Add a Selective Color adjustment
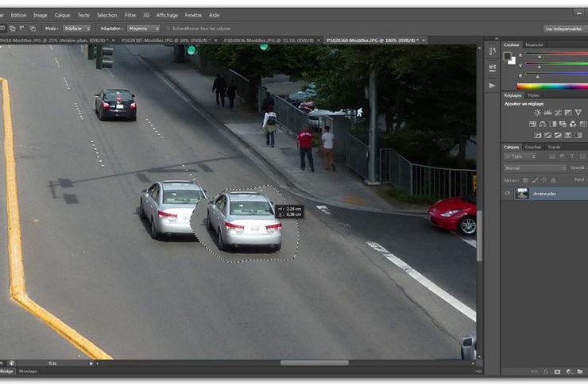588x389 pixels. pyautogui.click(x=568, y=135)
